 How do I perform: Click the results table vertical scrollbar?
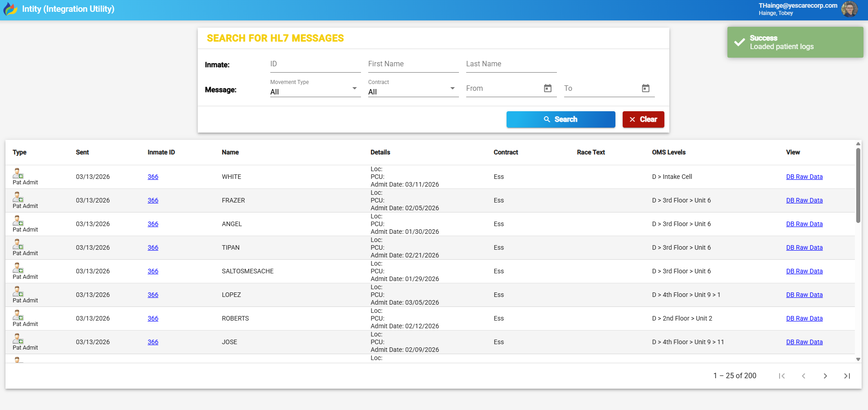tap(858, 185)
